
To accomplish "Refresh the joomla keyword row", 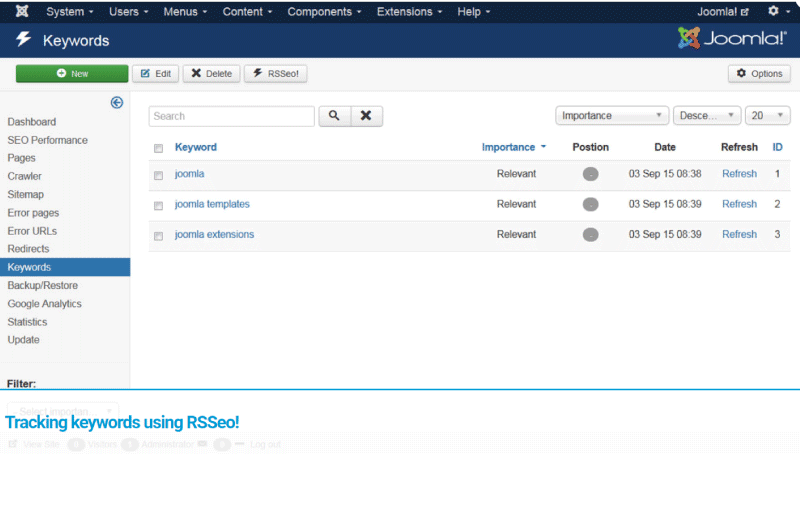I will [739, 174].
